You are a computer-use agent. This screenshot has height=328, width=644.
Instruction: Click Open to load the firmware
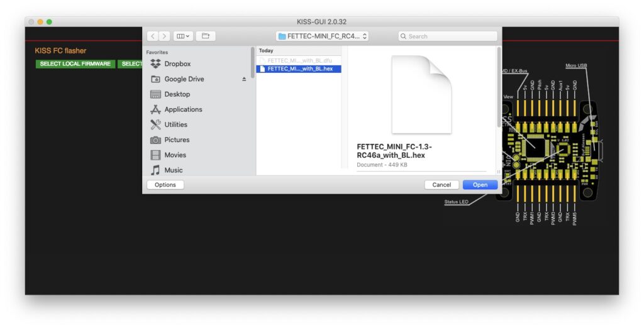[x=480, y=185]
